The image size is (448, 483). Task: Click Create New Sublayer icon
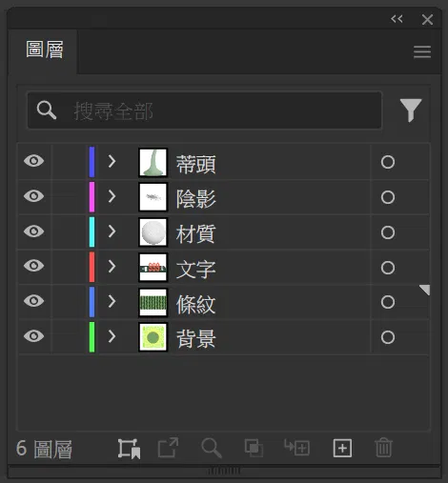[x=296, y=448]
